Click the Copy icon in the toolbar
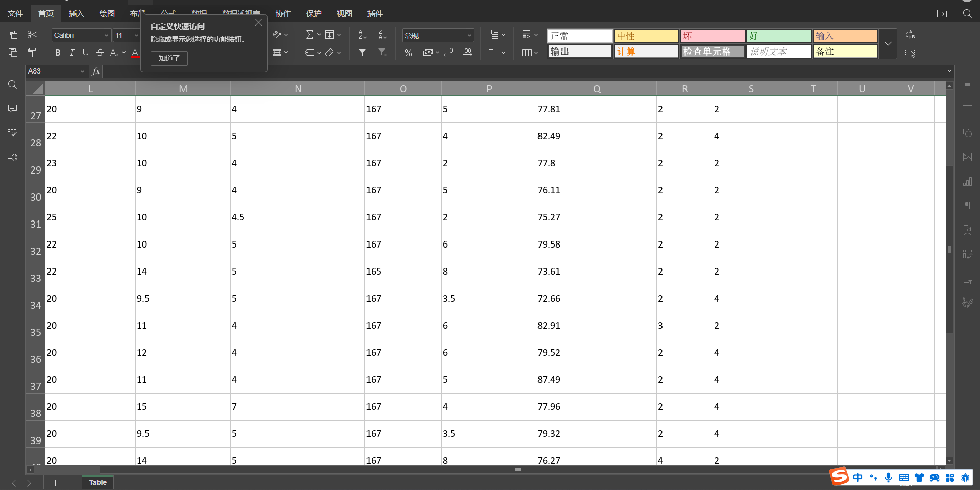The height and width of the screenshot is (490, 980). tap(13, 35)
